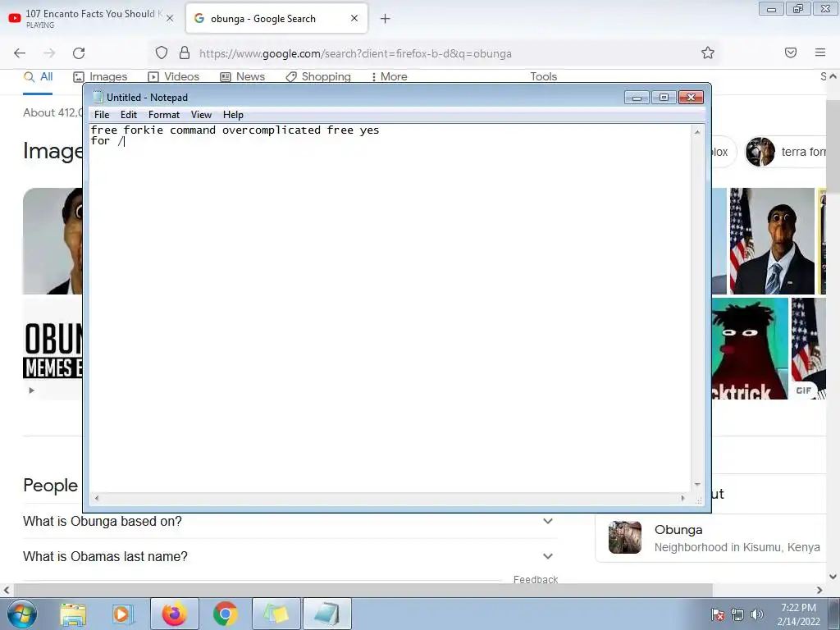The height and width of the screenshot is (630, 840).
Task: Click the Action Center flag tray icon
Action: (x=718, y=614)
